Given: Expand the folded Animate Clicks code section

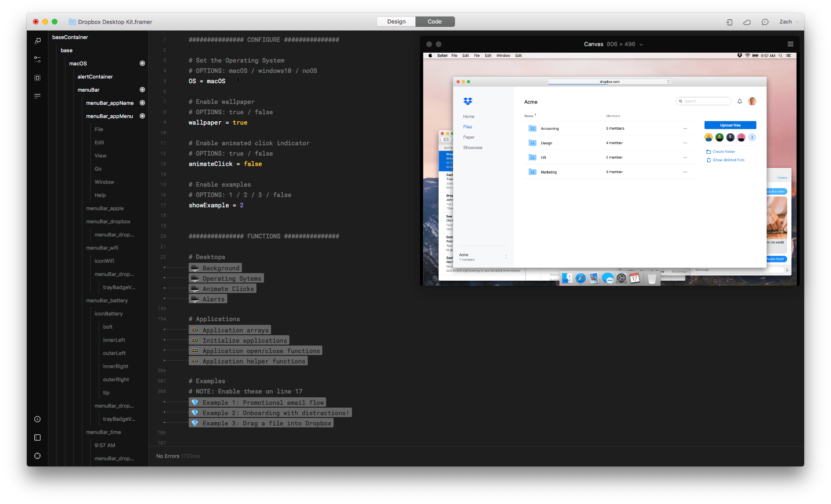Looking at the screenshot, I should (x=222, y=289).
